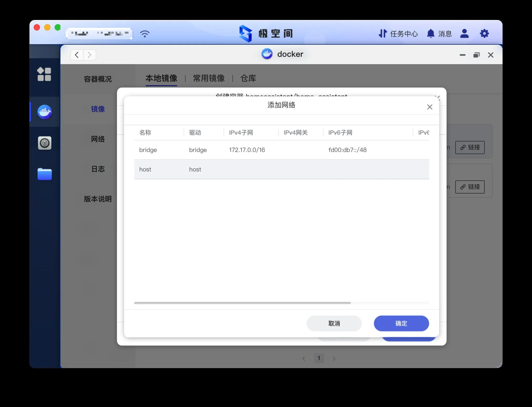Open the Docker app in the sidebar
Screen dimensions: 532x407
44,112
